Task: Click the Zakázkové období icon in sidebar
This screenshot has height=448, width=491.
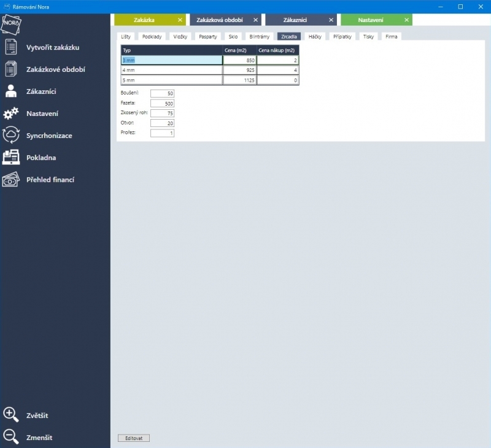Action: 11,69
